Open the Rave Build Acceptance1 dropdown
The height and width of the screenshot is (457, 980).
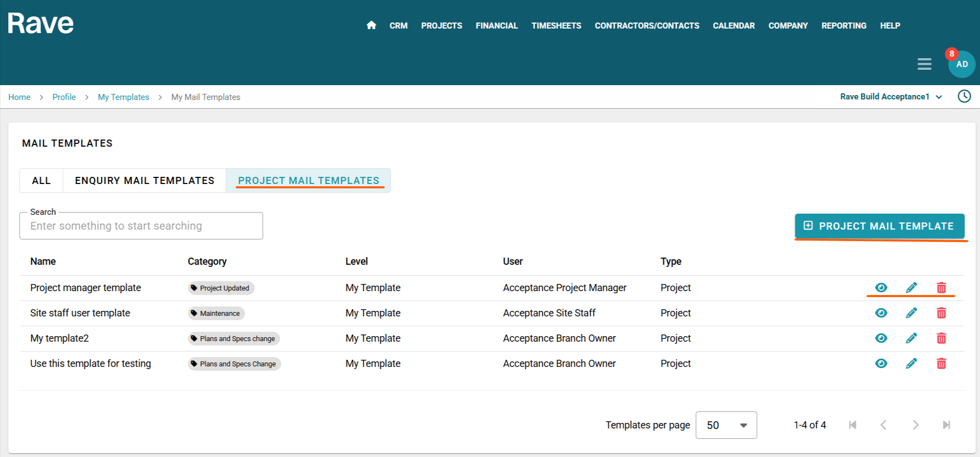coord(891,97)
